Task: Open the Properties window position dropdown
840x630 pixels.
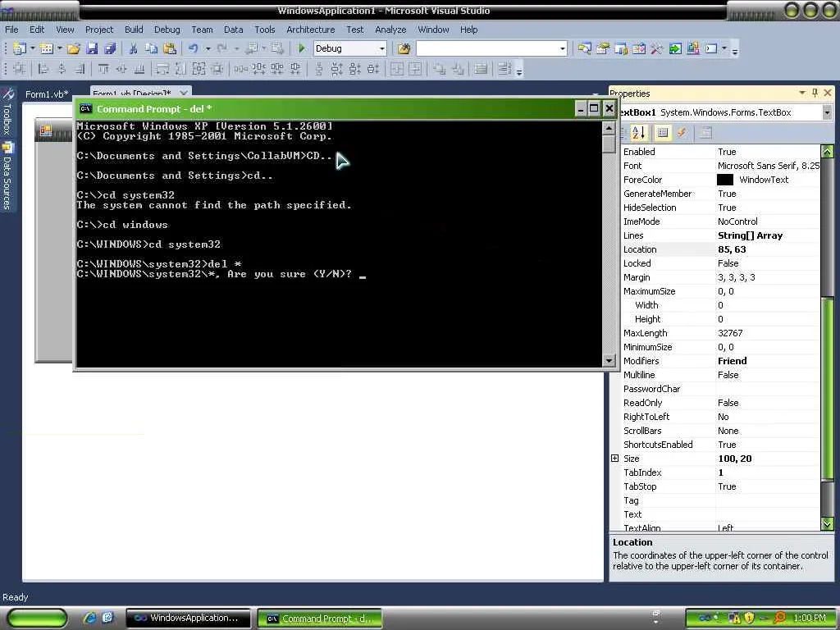Action: [802, 93]
